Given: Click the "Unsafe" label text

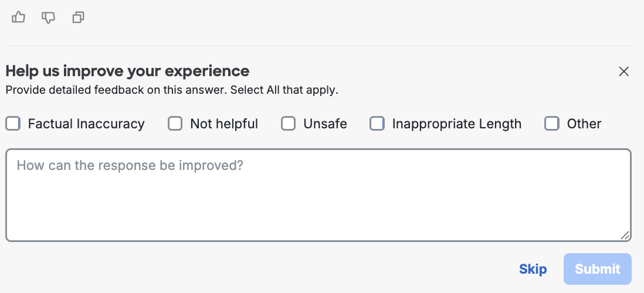Looking at the screenshot, I should (x=325, y=124).
